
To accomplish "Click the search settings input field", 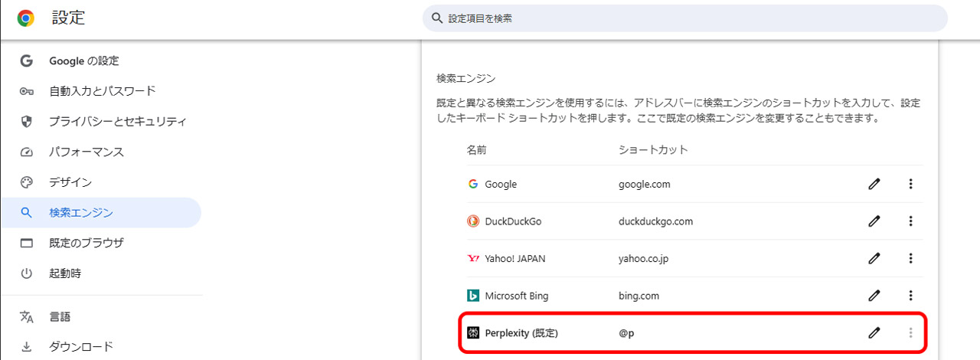I will click(685, 18).
